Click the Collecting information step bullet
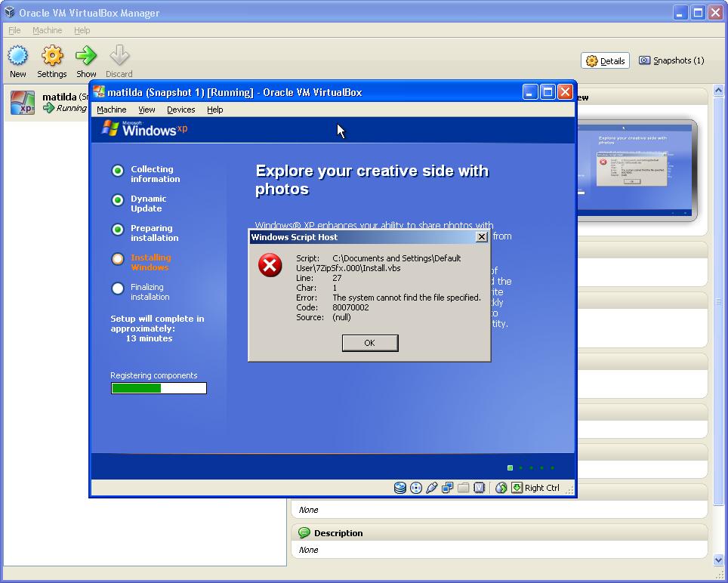The width and height of the screenshot is (728, 583). (x=118, y=171)
